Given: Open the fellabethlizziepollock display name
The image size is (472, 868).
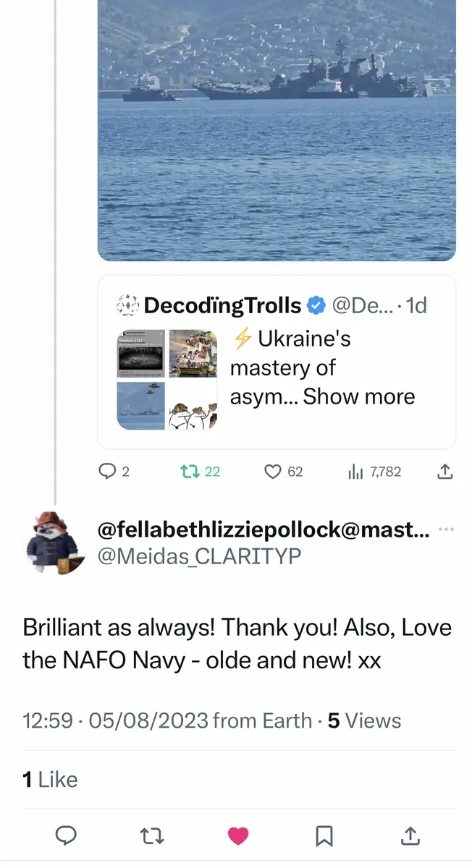Looking at the screenshot, I should point(264,530).
